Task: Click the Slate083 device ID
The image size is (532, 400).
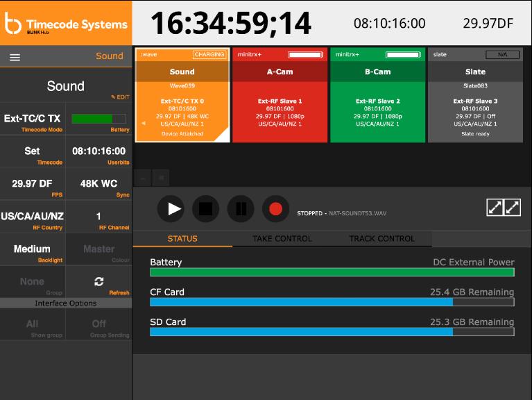Action: pos(475,86)
